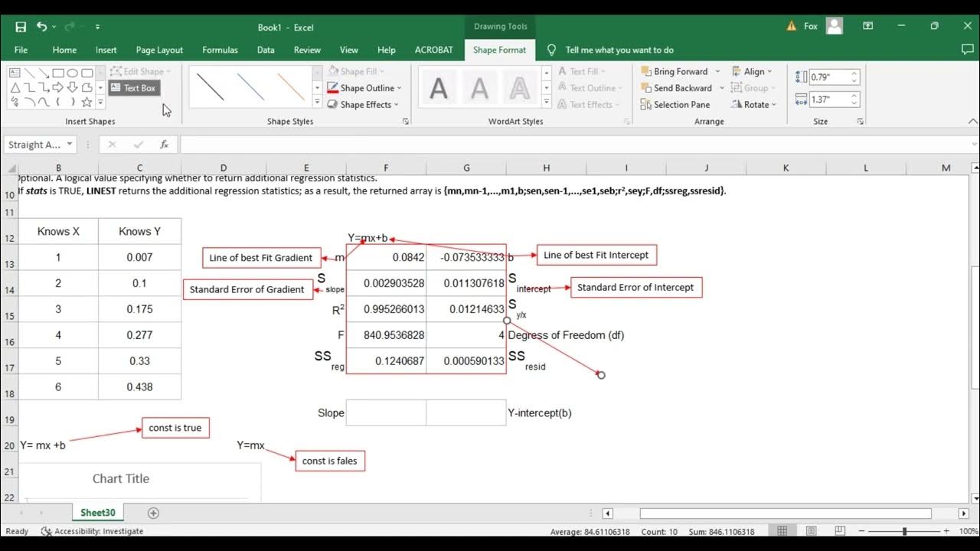980x551 pixels.
Task: Select the left brace shape
Action: pos(57,102)
